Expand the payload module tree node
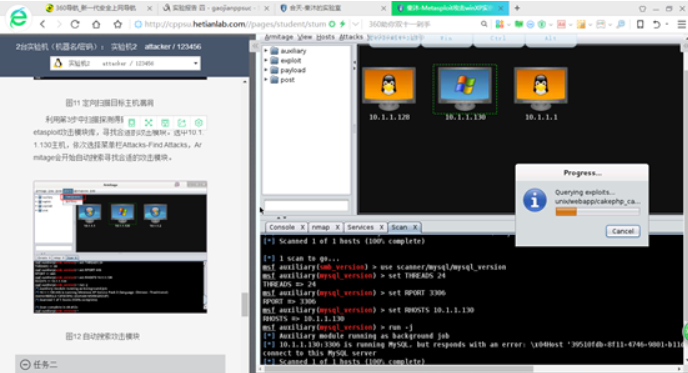688x373 pixels. click(266, 70)
